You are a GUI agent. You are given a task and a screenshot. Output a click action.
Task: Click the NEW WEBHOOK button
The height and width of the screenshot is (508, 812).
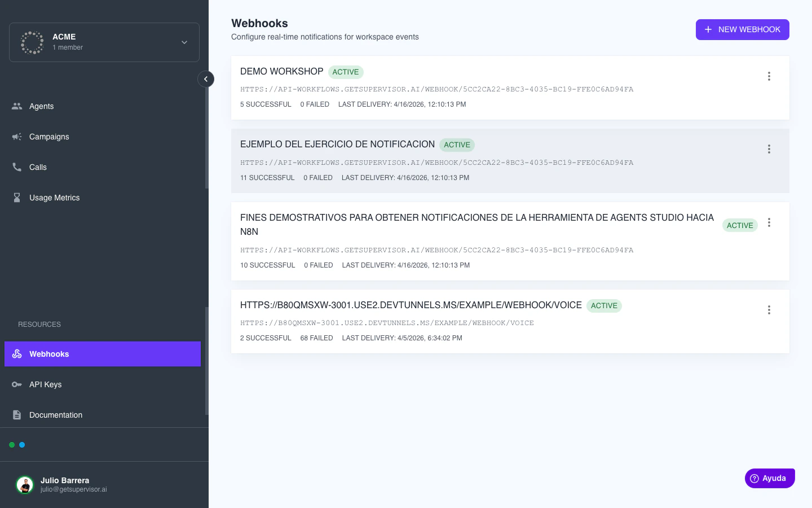(743, 29)
